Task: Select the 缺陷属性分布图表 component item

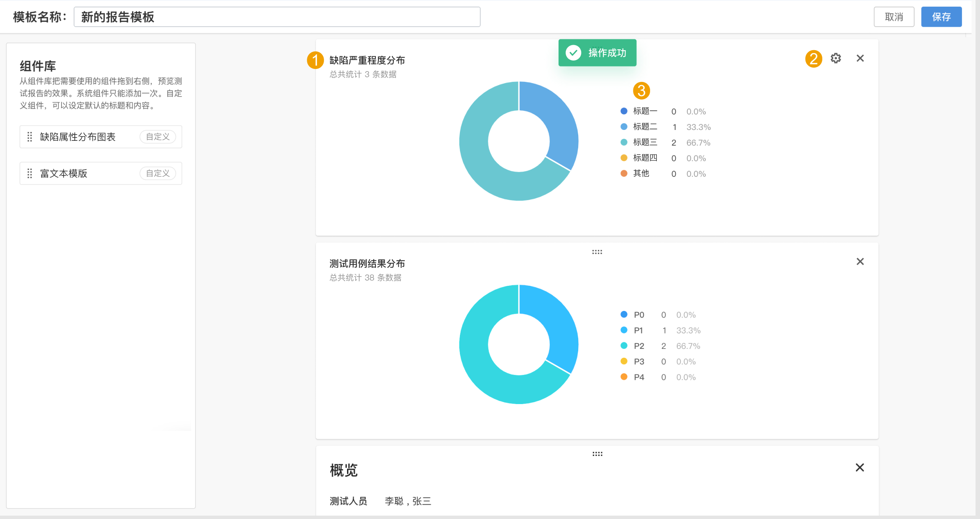Action: (x=101, y=137)
